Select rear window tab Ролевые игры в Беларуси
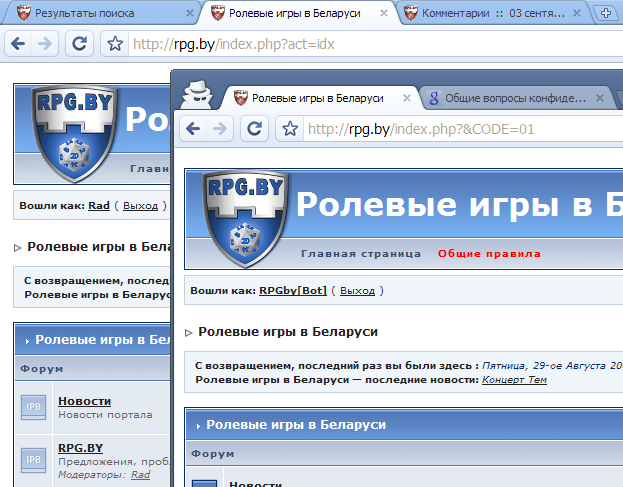 296,13
